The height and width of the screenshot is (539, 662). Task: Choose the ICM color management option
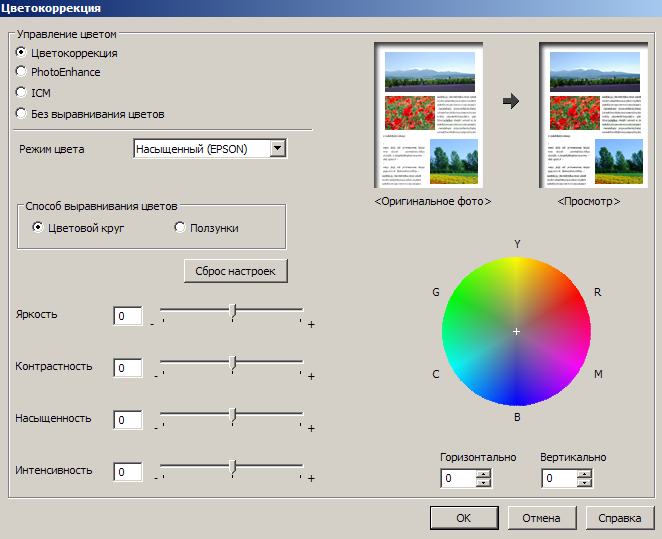21,92
